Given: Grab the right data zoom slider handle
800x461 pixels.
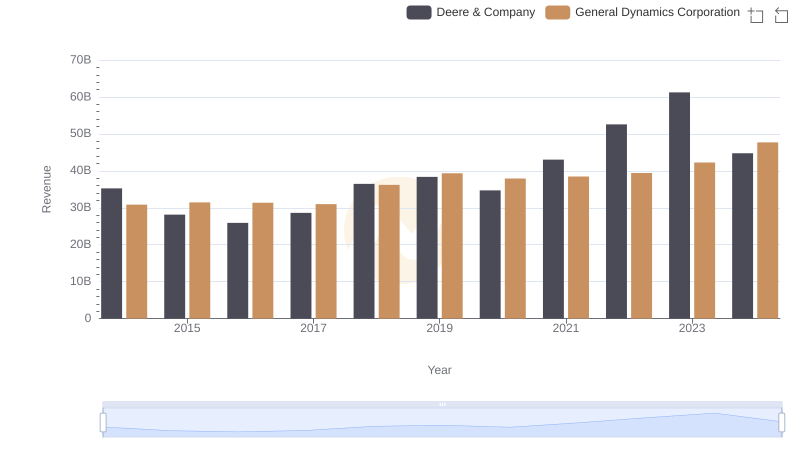Looking at the screenshot, I should [x=781, y=423].
